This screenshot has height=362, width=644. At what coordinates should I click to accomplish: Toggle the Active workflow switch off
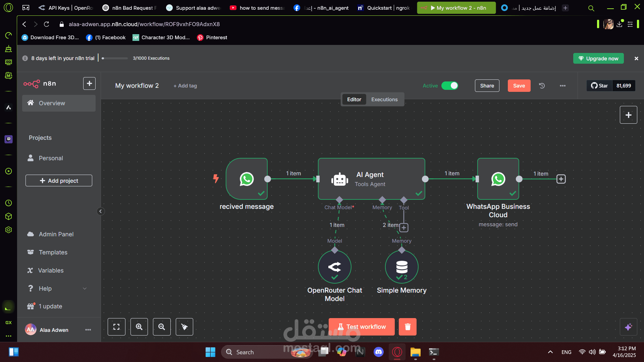(449, 86)
